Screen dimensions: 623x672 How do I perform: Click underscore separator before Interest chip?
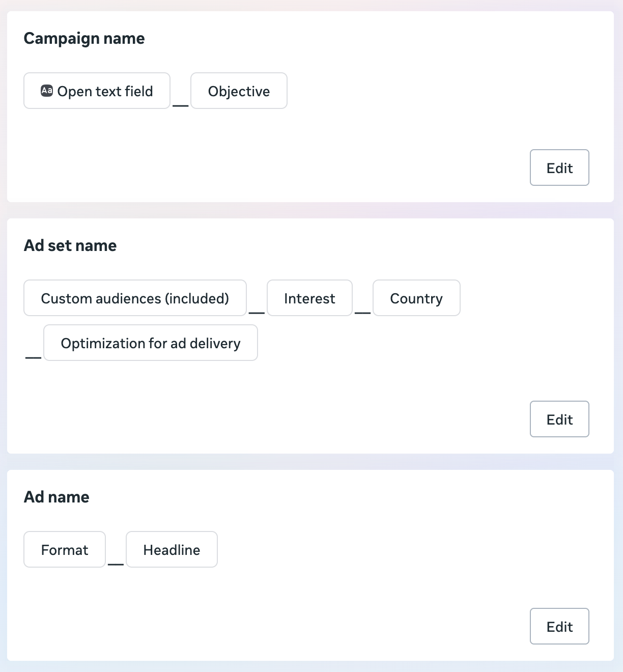(x=257, y=312)
